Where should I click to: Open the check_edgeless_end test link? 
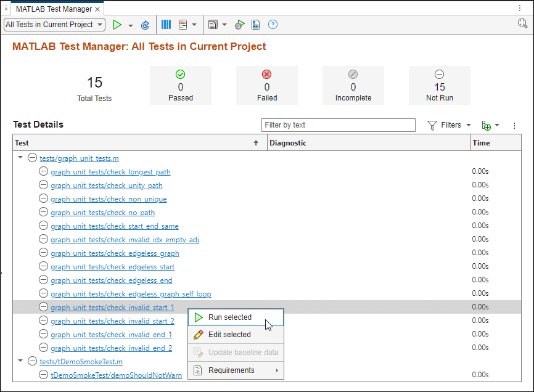pos(112,280)
